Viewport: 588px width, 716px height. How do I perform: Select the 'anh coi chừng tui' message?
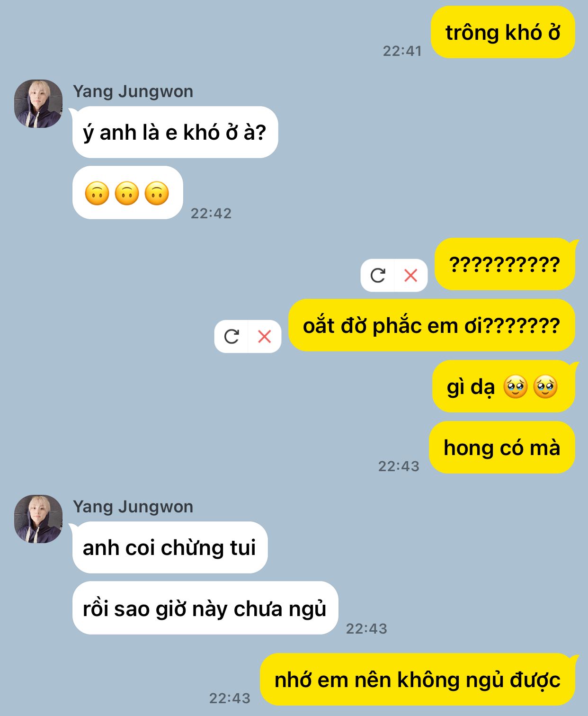point(169,547)
